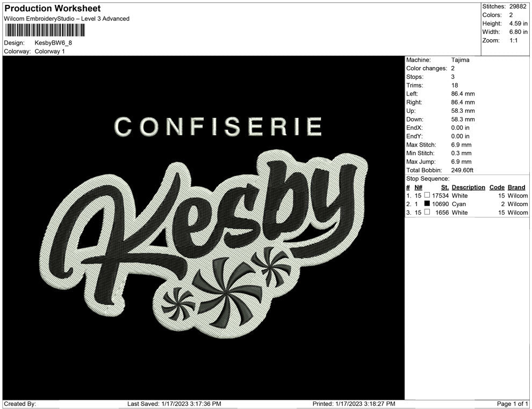Image resolution: width=532 pixels, height=409 pixels.
Task: Click the Total Bobbin value "249.60ft"
Action: click(462, 170)
